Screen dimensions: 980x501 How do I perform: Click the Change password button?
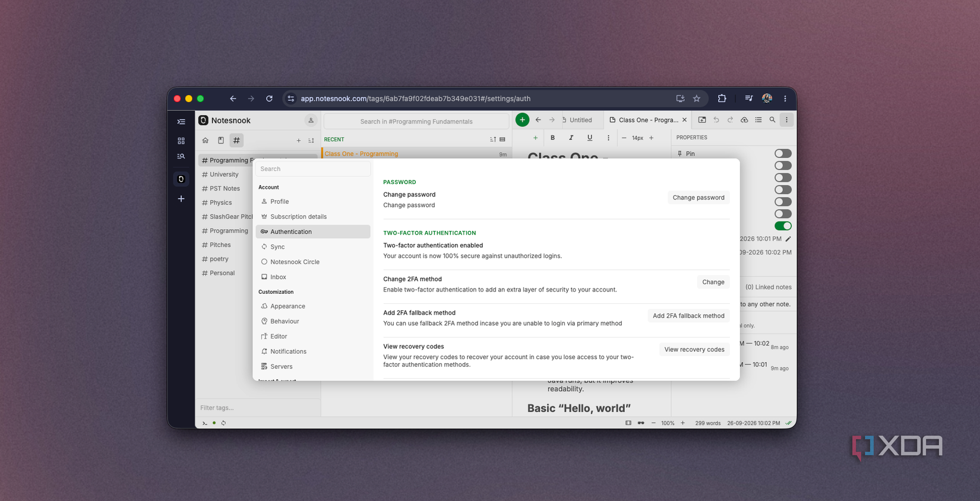(698, 198)
